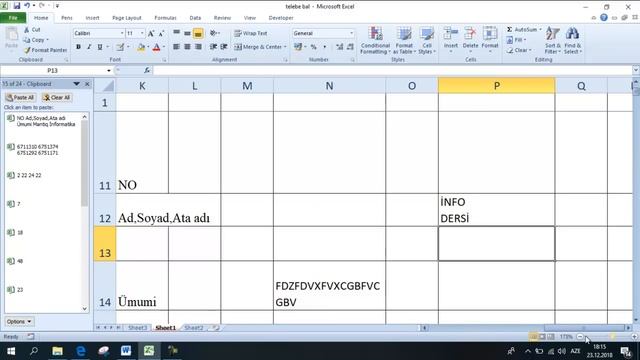Click the Percent Style icon
The width and height of the screenshot is (640, 360).
(313, 47)
